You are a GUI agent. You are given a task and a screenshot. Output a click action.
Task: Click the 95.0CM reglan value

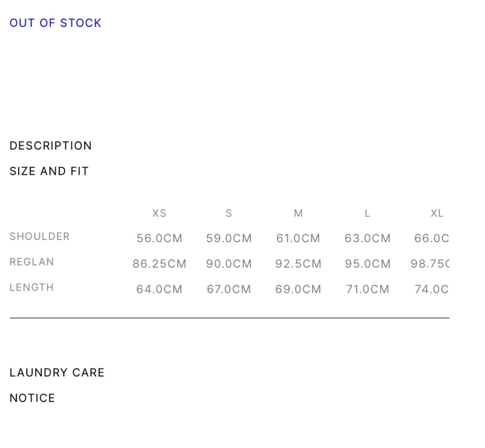(x=368, y=264)
